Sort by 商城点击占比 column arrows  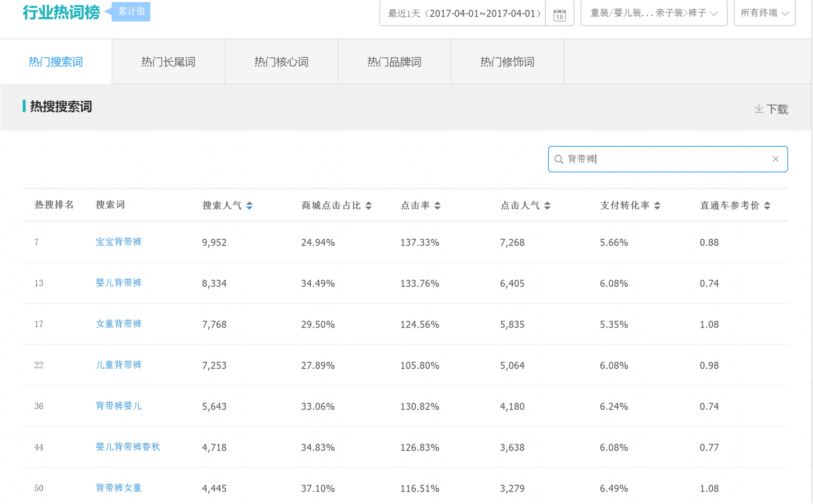(x=369, y=206)
